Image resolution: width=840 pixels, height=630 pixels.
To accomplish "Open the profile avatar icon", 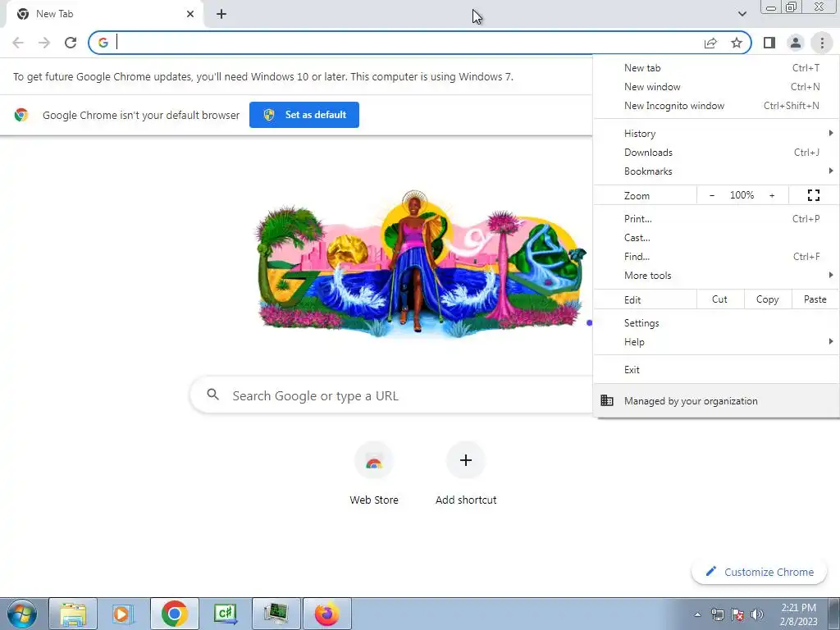I will pos(796,43).
